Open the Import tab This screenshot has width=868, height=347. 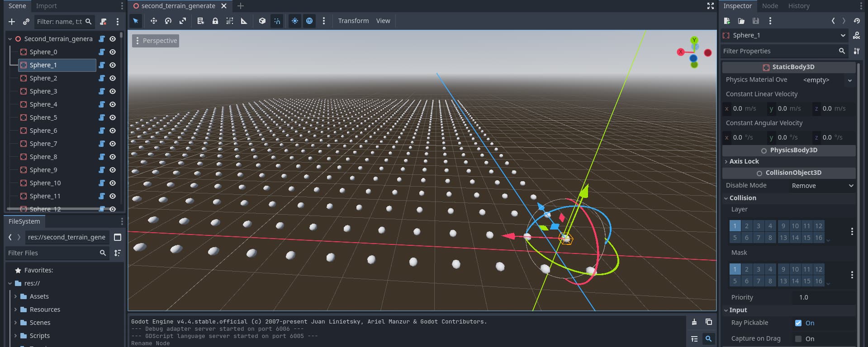tap(46, 6)
